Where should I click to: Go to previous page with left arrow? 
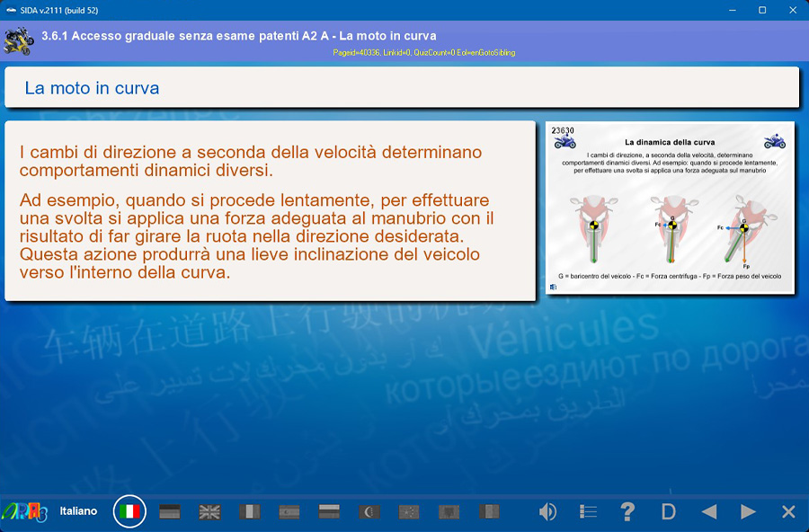click(x=709, y=511)
